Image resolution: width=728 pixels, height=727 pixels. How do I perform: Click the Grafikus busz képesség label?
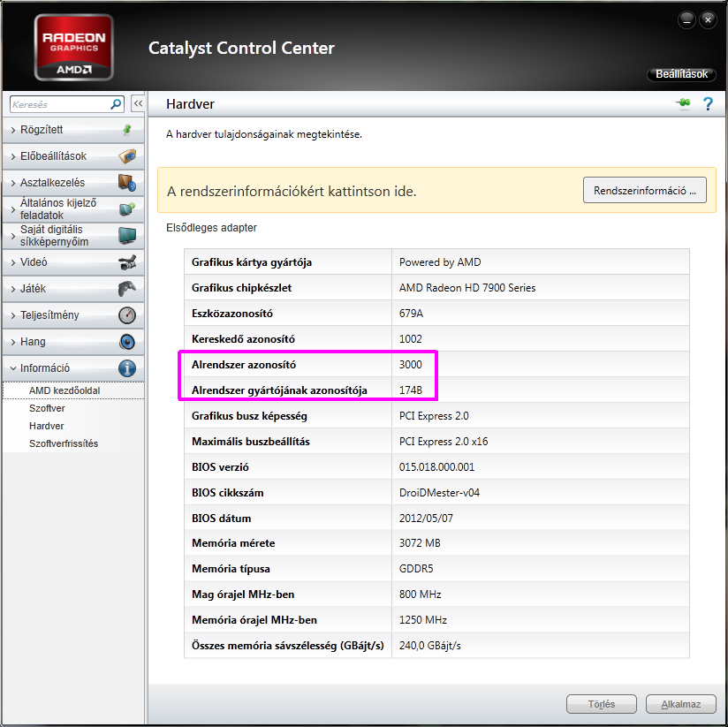(x=249, y=416)
